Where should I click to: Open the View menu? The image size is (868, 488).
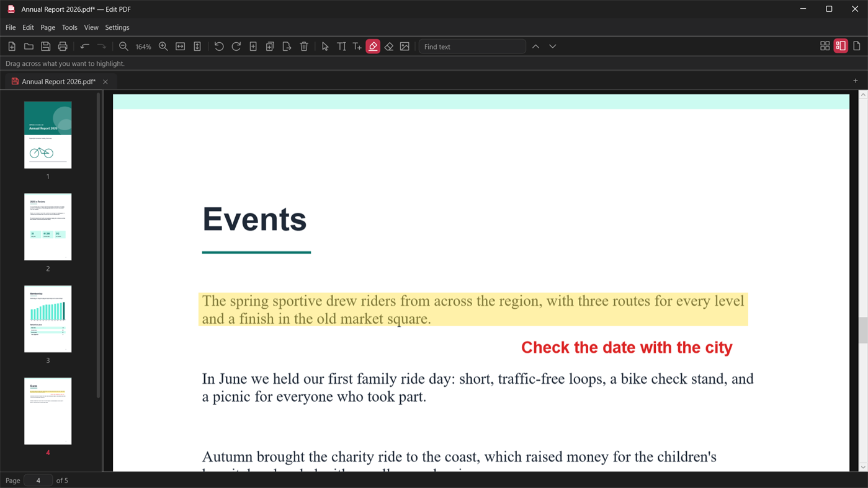[x=91, y=27]
